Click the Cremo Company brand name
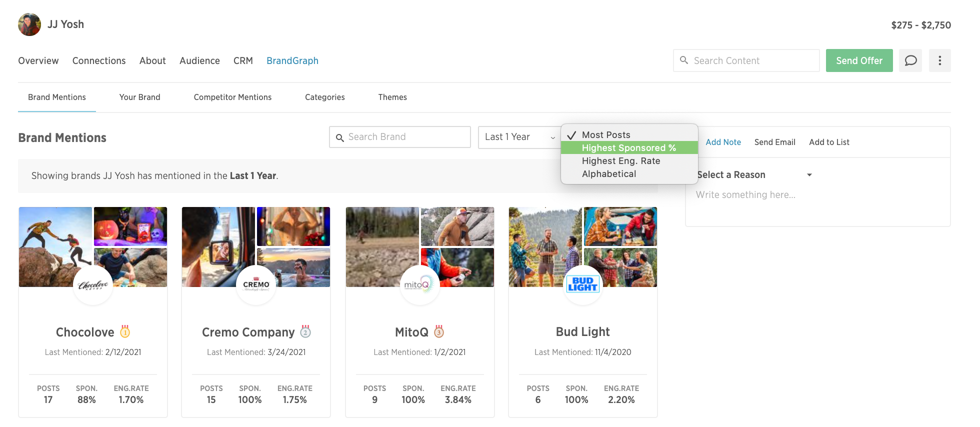Screen dimensions: 980x427 pos(248,332)
